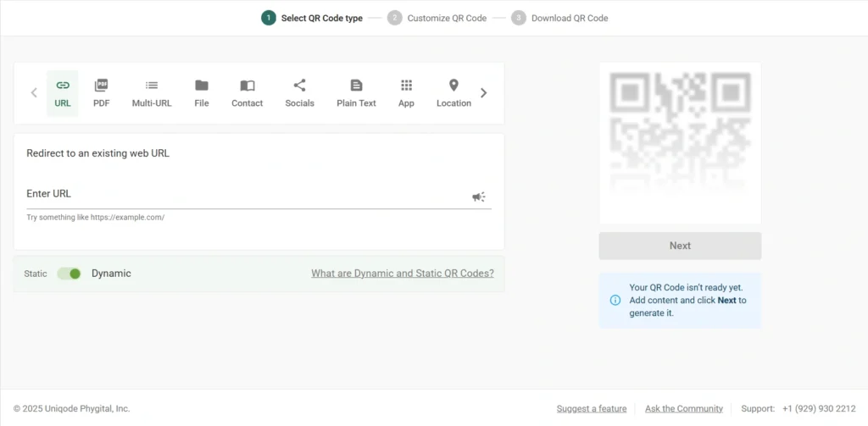This screenshot has height=426, width=868.
Task: Pick the Multi-URL list icon
Action: tap(152, 86)
